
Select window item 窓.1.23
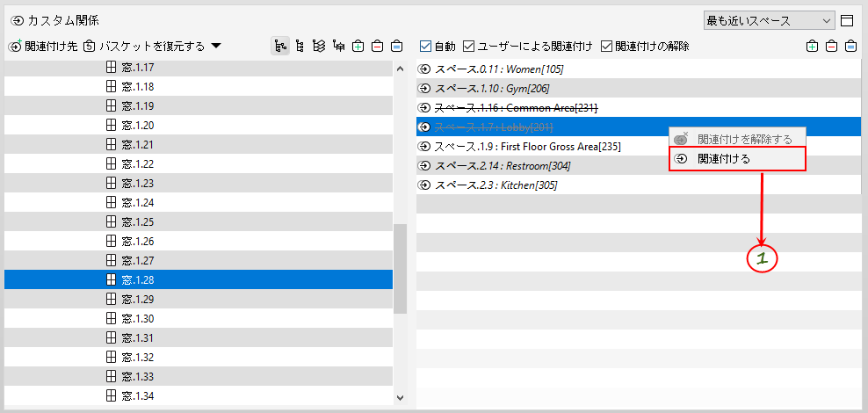point(199,184)
